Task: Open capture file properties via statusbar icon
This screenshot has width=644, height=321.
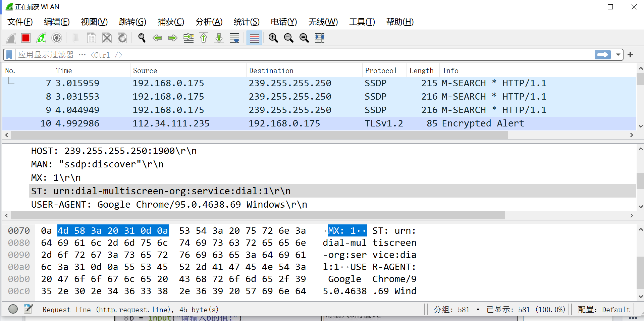Action: (x=13, y=309)
